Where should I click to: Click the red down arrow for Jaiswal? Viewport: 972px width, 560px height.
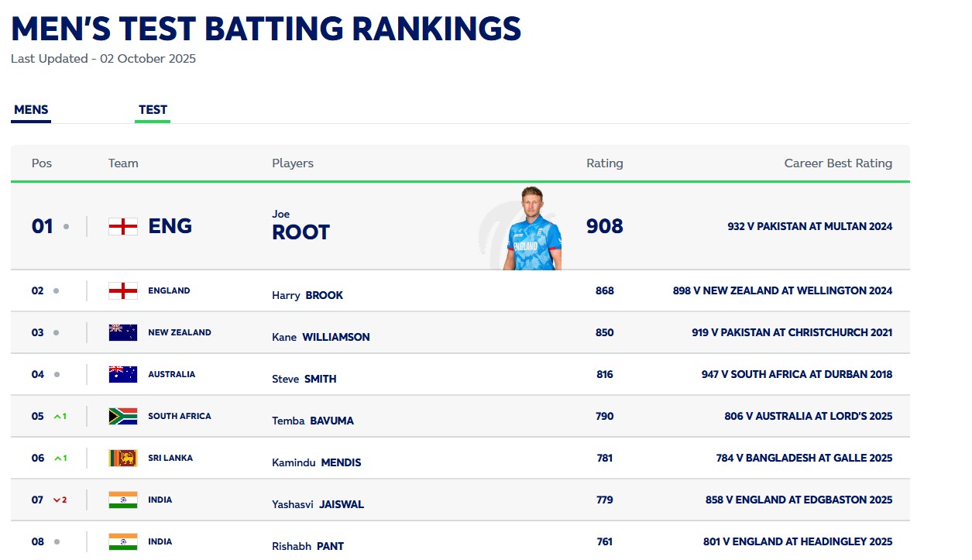click(x=57, y=500)
